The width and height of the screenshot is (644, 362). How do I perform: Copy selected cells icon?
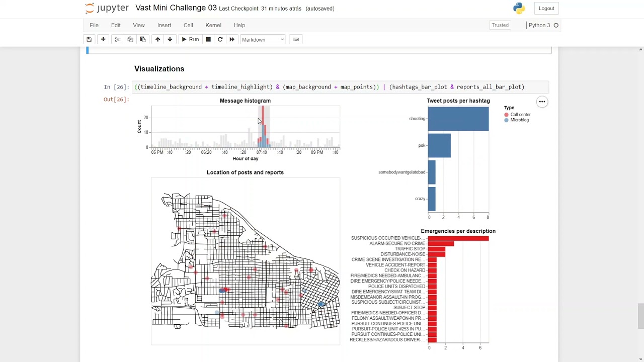[x=130, y=39]
